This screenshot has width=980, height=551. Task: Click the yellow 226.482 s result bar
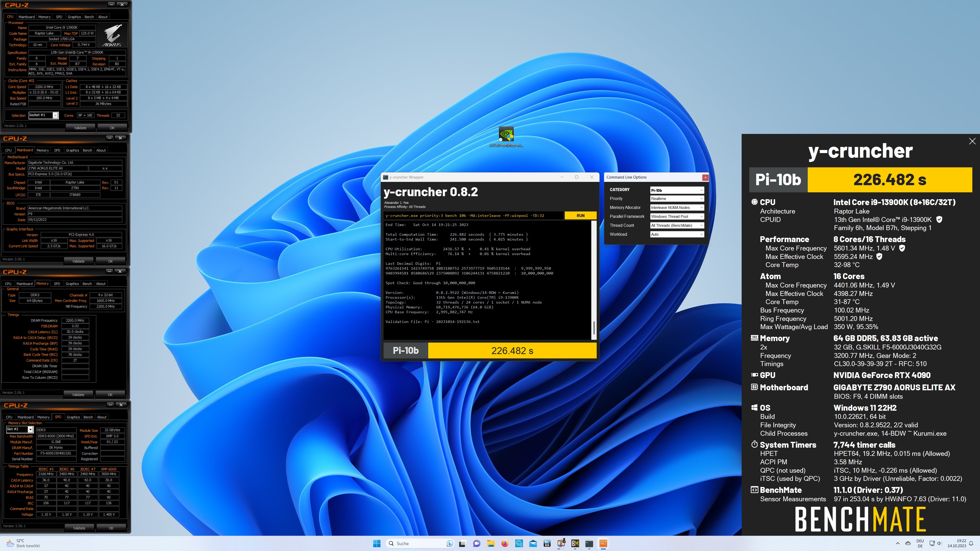[512, 350]
